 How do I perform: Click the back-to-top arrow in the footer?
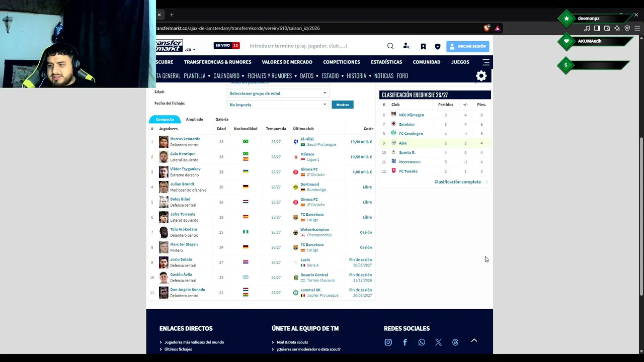(474, 340)
